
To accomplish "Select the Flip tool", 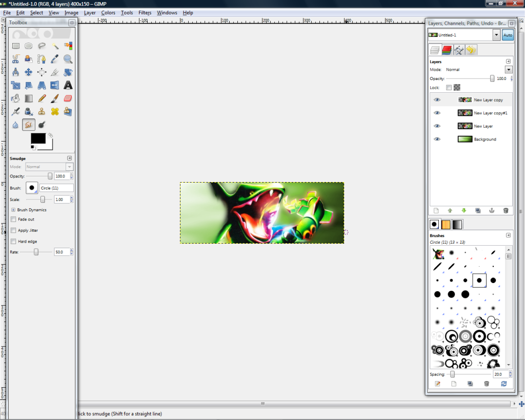I will pos(55,86).
